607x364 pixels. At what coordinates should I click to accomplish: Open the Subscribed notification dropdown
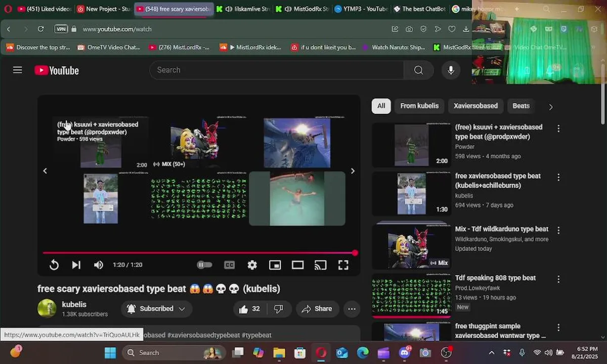coord(156,309)
